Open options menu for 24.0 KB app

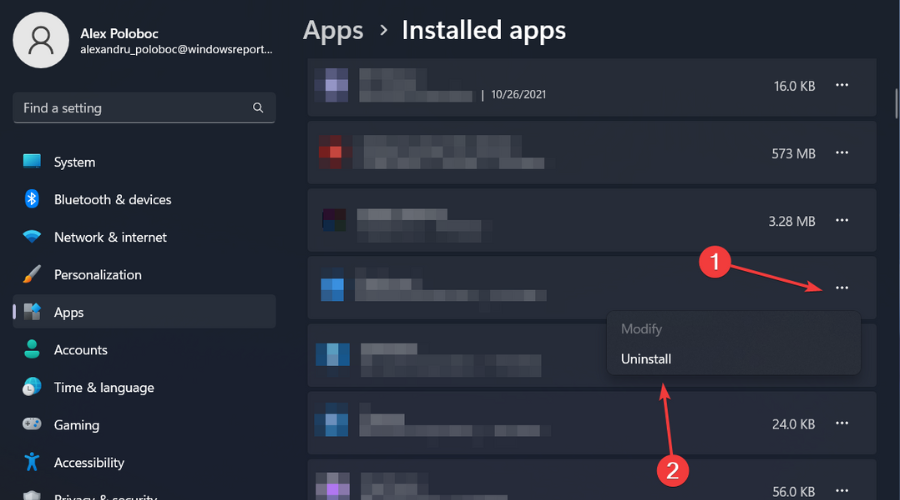coord(842,424)
